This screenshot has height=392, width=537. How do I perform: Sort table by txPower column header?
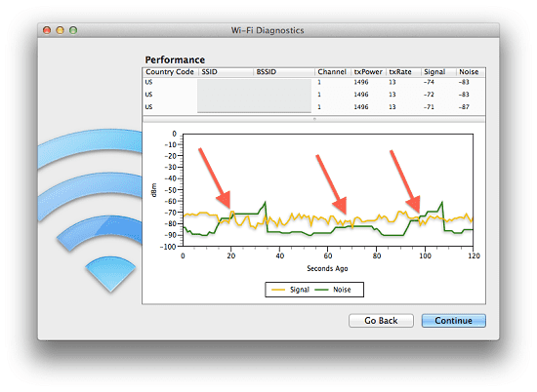point(368,72)
